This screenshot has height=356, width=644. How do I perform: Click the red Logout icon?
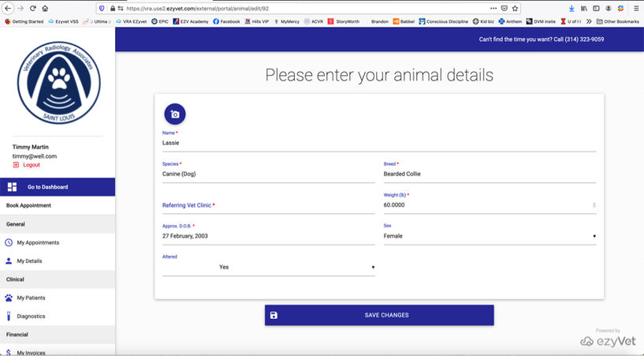point(16,165)
